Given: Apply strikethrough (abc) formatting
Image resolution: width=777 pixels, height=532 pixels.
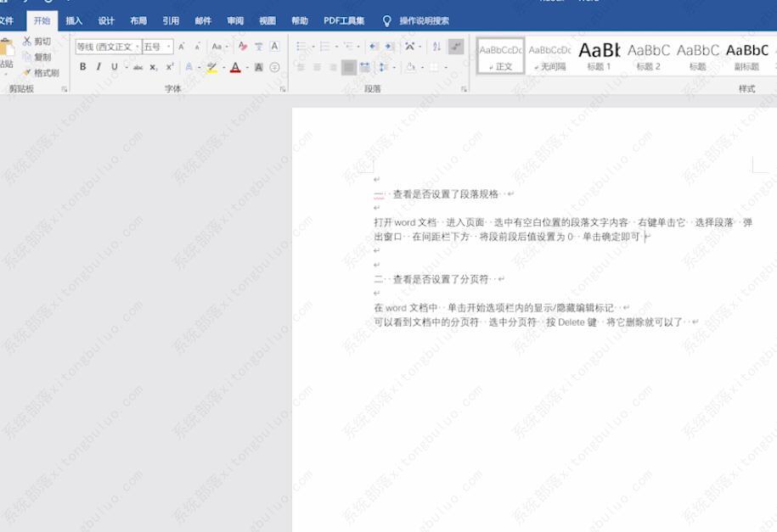Looking at the screenshot, I should [x=138, y=67].
